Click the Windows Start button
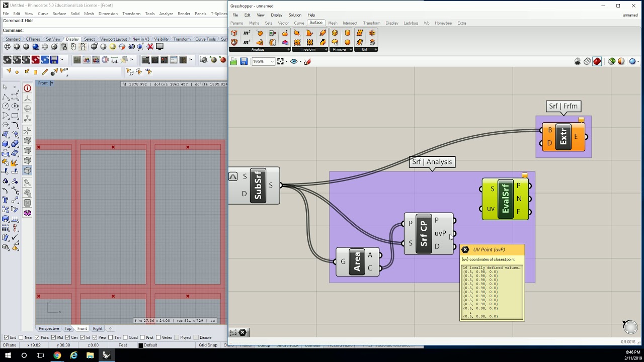Screen dimensions: 644x362 click(x=8, y=355)
